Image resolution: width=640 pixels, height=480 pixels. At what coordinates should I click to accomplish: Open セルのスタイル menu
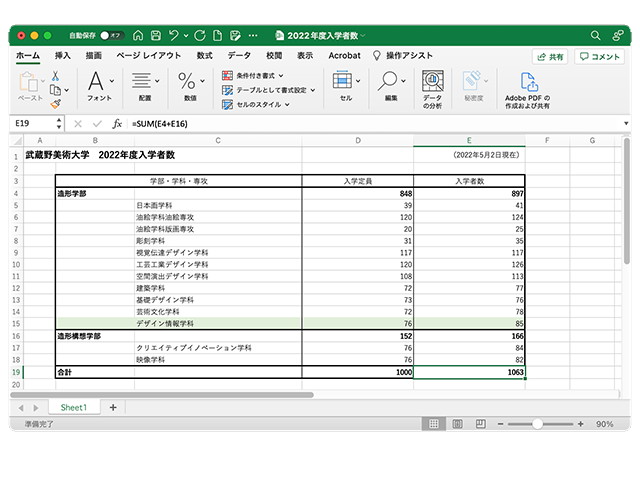tap(256, 104)
